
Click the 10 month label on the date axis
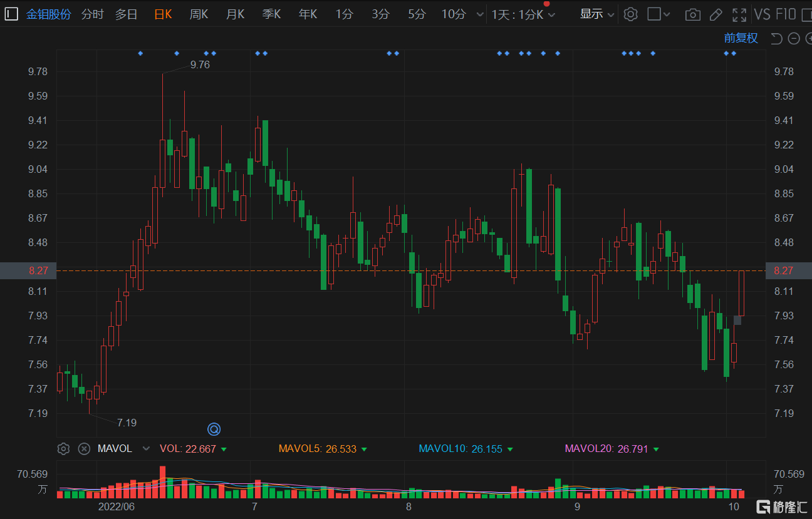click(x=734, y=506)
